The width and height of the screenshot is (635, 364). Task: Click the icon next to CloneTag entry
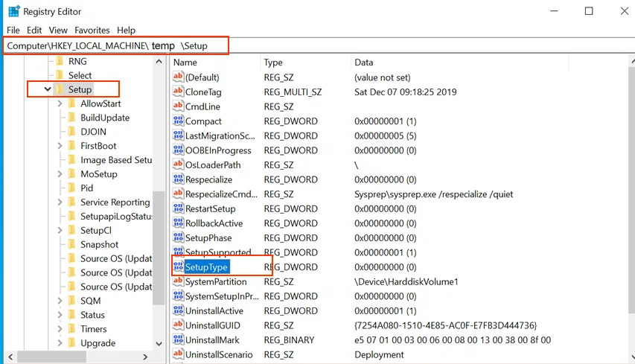coord(178,92)
